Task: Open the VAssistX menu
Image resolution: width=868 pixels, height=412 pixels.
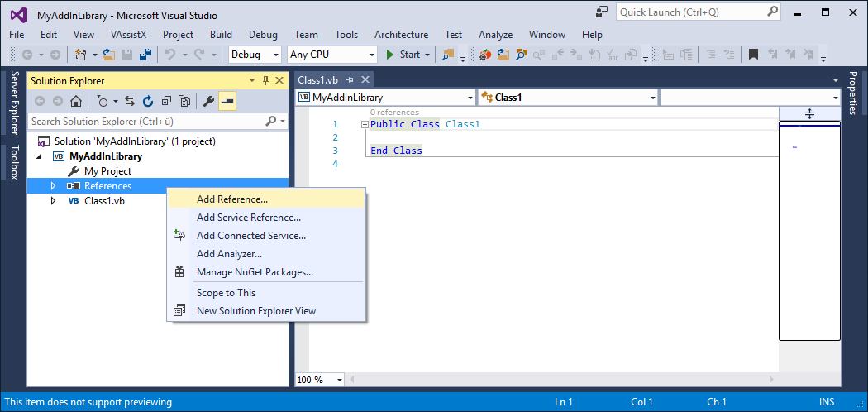Action: click(128, 35)
